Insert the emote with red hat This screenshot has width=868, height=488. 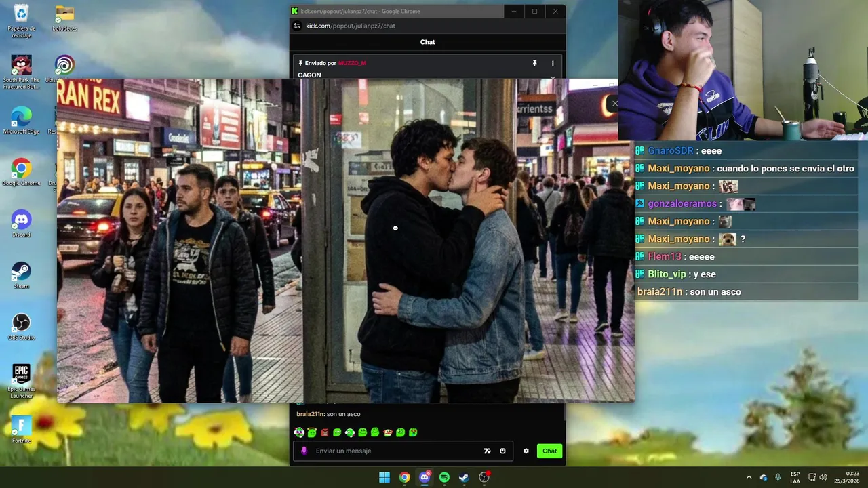pyautogui.click(x=388, y=432)
